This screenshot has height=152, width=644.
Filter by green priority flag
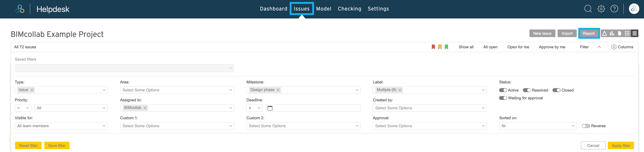point(446,47)
